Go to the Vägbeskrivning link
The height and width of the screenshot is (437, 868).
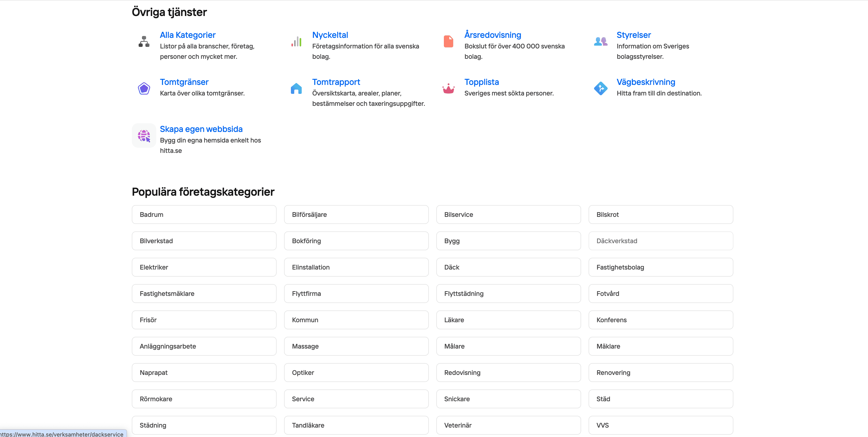point(646,82)
